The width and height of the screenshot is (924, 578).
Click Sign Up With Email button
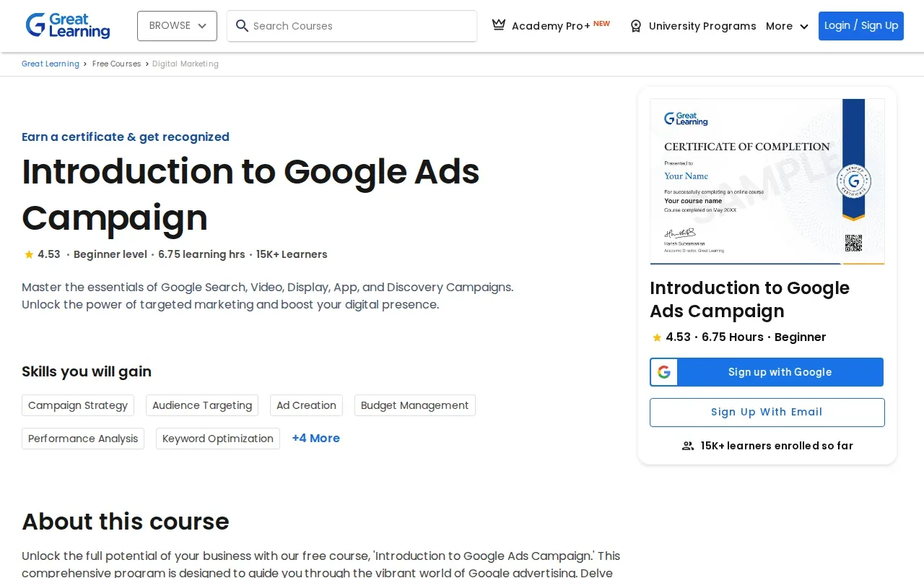point(767,413)
